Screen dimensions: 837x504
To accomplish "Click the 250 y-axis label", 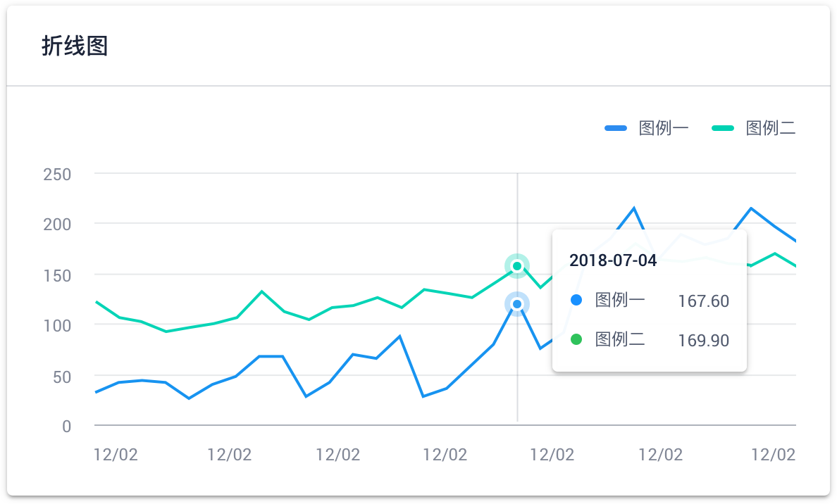I will 57,175.
